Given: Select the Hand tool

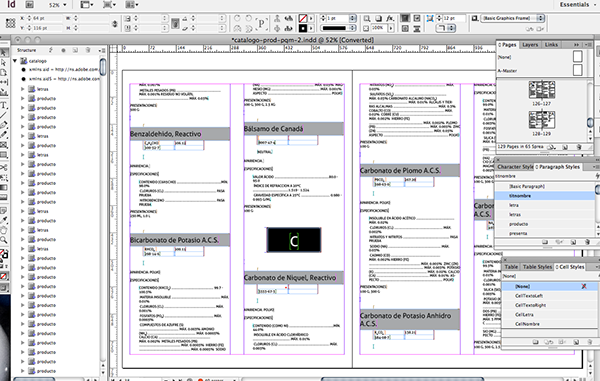Looking at the screenshot, I should pos(4,230).
